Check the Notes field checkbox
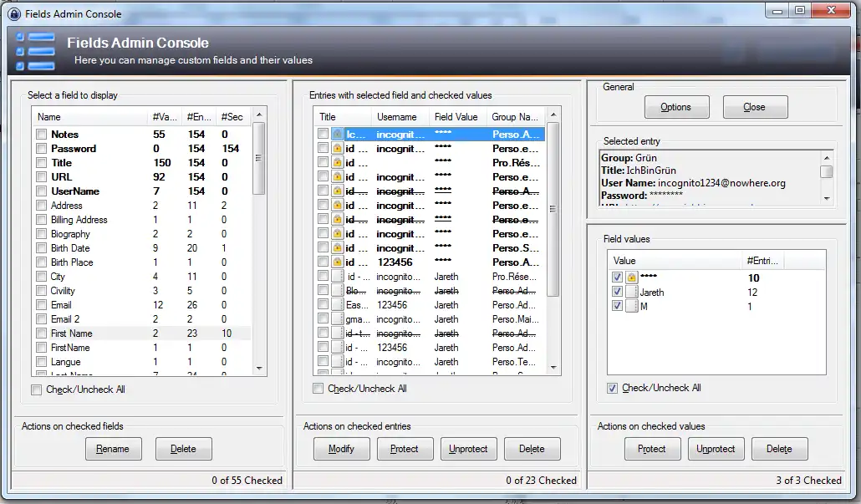Image resolution: width=861 pixels, height=504 pixels. pyautogui.click(x=41, y=134)
